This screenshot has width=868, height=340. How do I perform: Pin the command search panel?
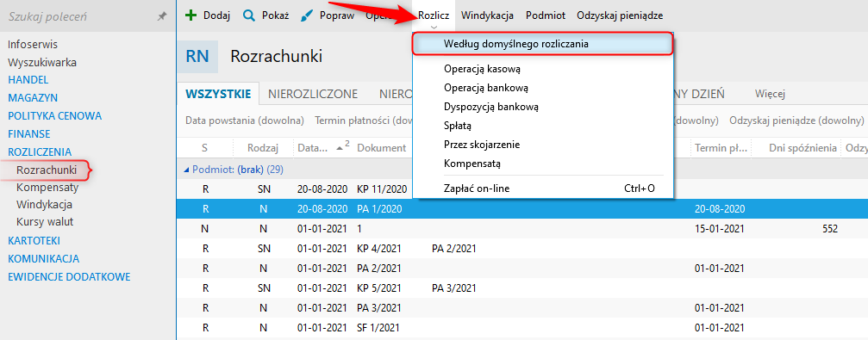click(x=162, y=17)
